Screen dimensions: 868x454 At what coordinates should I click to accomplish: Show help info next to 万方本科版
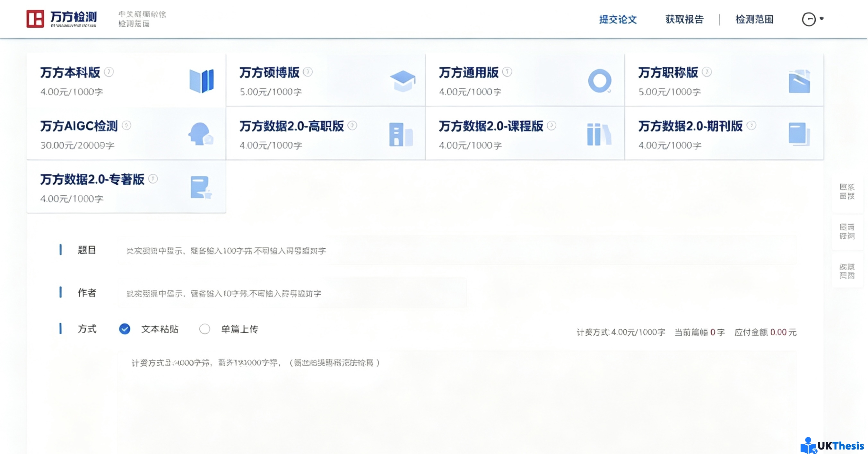point(109,72)
